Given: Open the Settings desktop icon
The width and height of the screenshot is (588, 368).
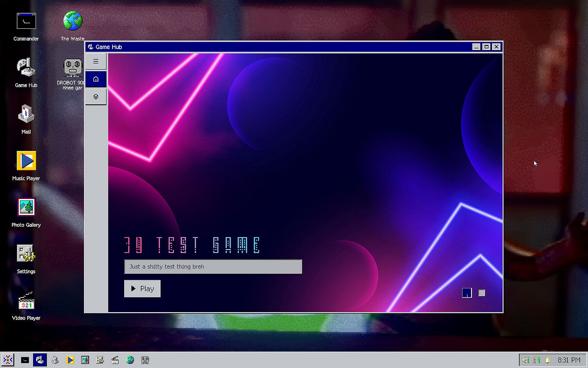Looking at the screenshot, I should click(26, 254).
